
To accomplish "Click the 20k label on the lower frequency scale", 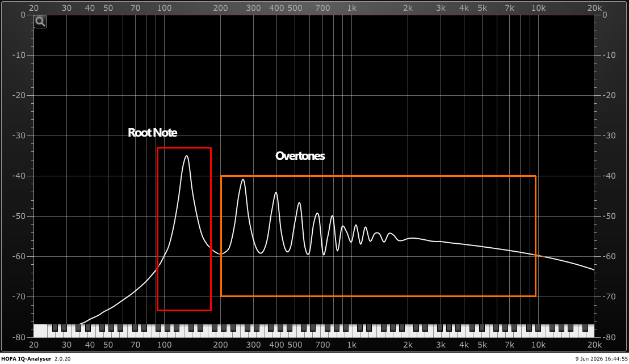I will pyautogui.click(x=594, y=345).
